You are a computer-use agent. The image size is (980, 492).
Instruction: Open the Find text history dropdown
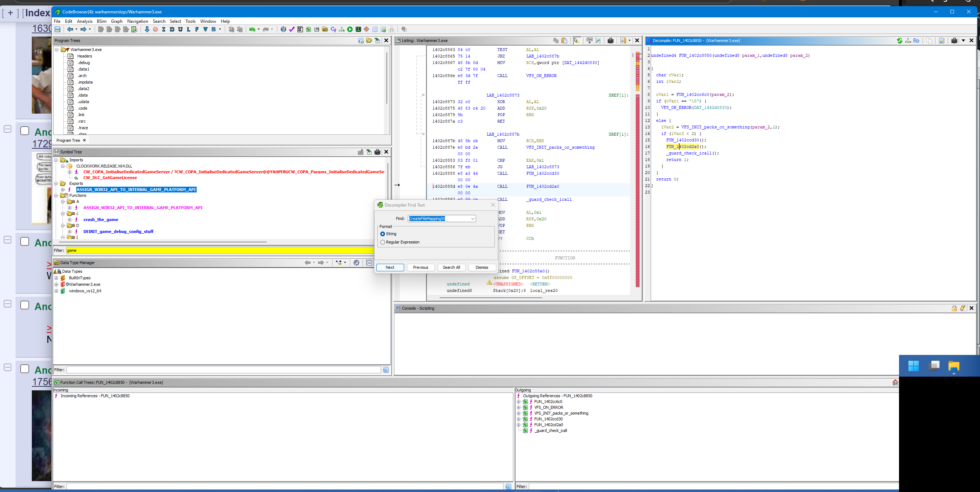tap(472, 219)
